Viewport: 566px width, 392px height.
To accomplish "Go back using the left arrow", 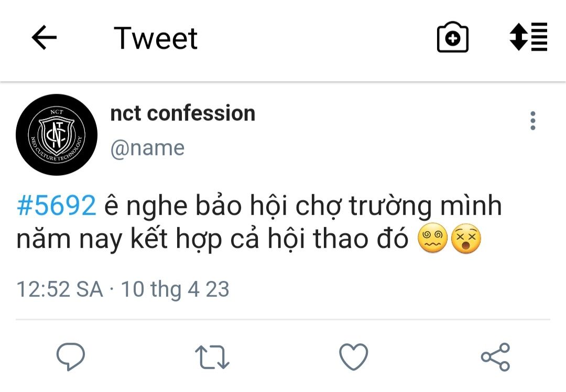I will pos(44,37).
